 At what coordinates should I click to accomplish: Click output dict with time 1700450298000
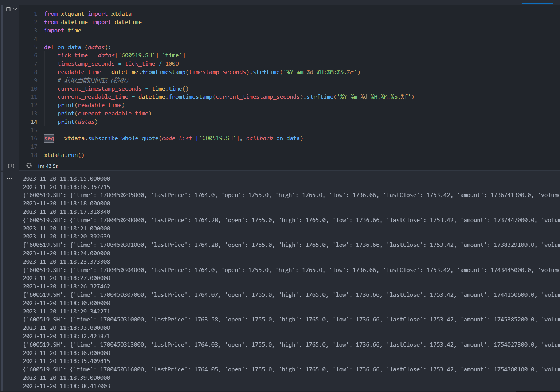point(291,220)
